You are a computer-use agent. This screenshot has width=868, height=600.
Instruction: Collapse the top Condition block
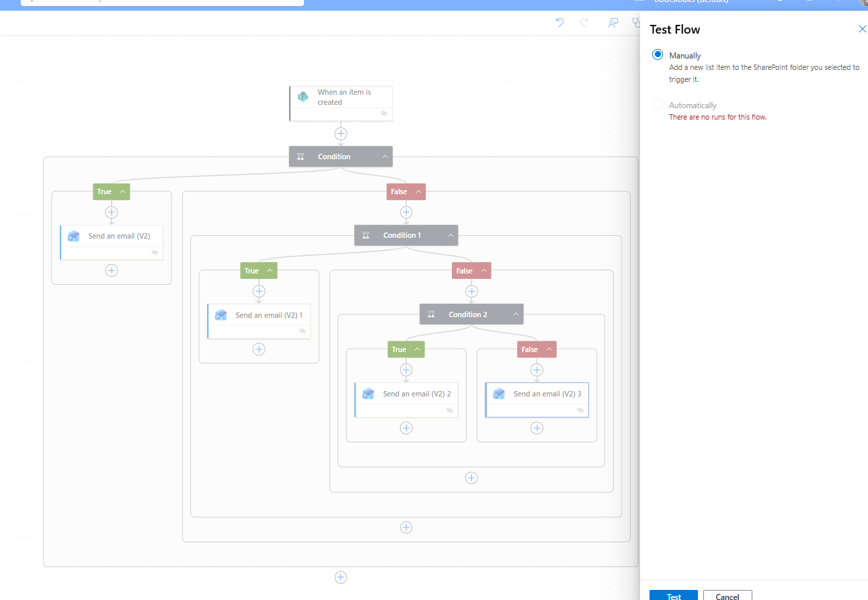pyautogui.click(x=385, y=157)
